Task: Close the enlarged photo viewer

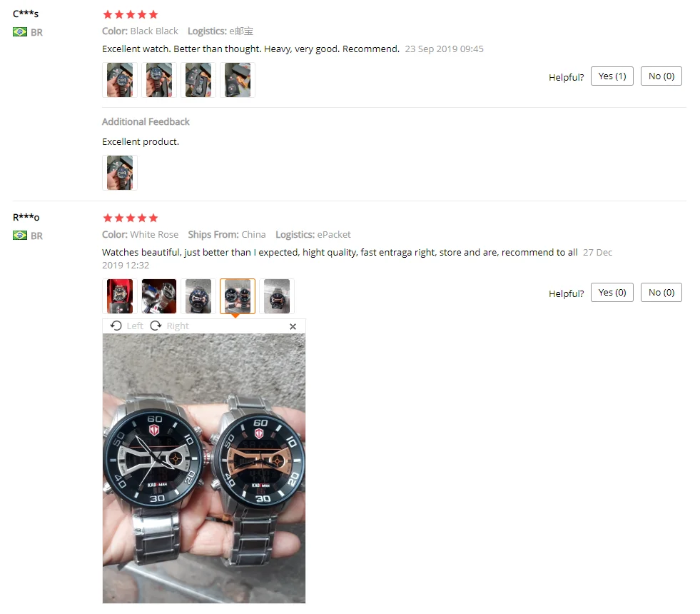Action: 293,326
